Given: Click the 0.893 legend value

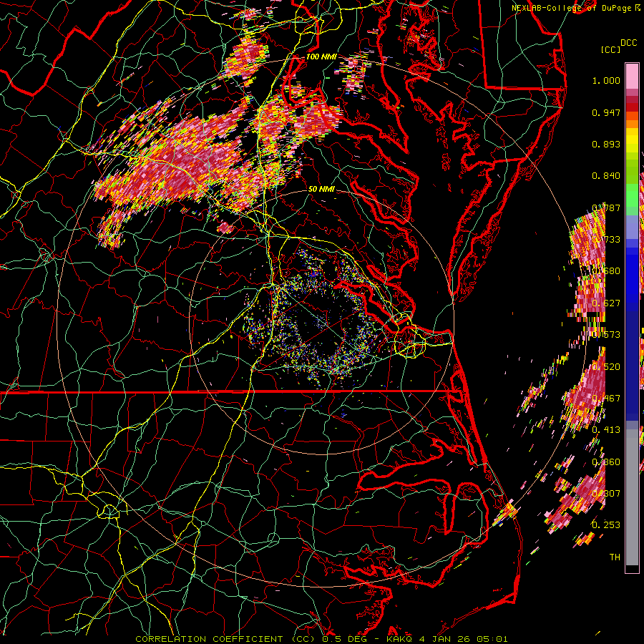Looking at the screenshot, I should [x=606, y=144].
